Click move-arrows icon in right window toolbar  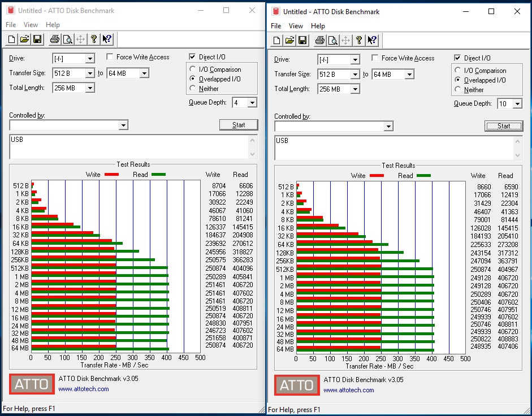[x=345, y=40]
